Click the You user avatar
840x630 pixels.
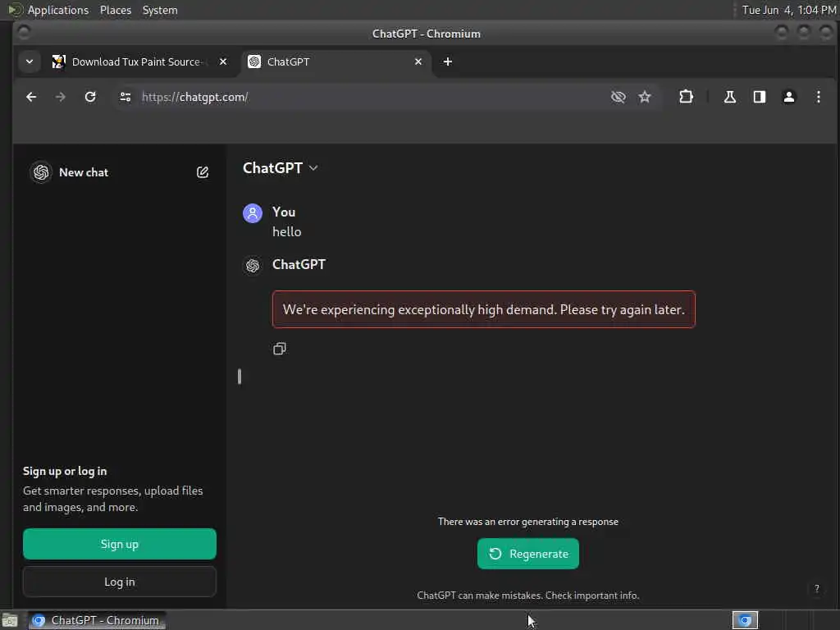(x=253, y=213)
